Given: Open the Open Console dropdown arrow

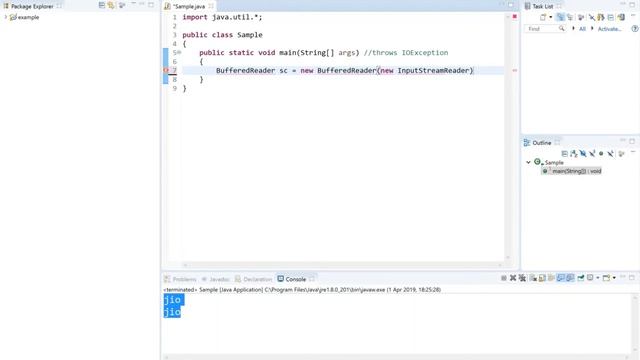Looking at the screenshot, I should point(614,278).
